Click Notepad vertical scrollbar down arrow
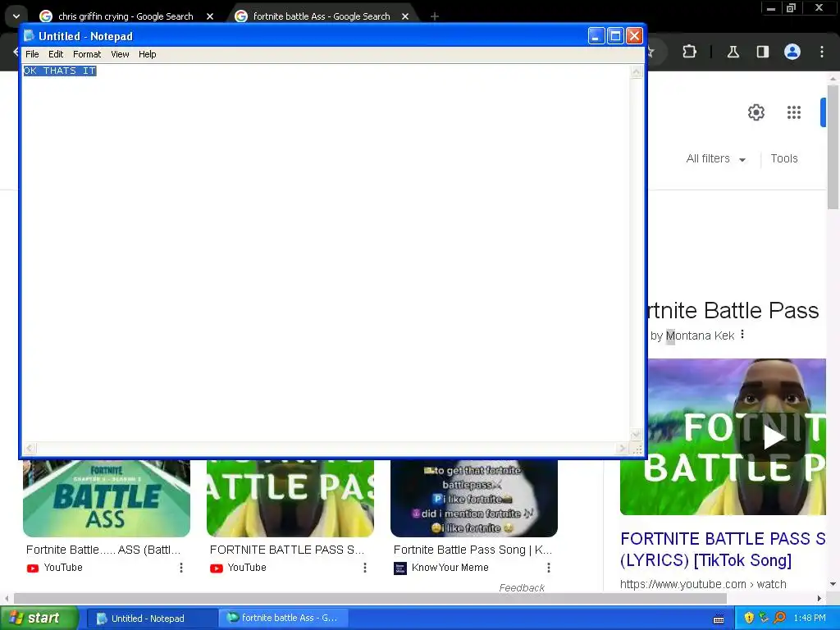Screen dimensions: 840x630 pos(636,435)
